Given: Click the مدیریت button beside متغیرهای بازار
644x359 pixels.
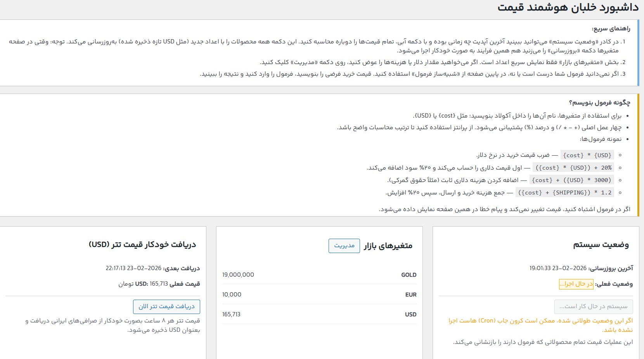Looking at the screenshot, I should coord(344,246).
